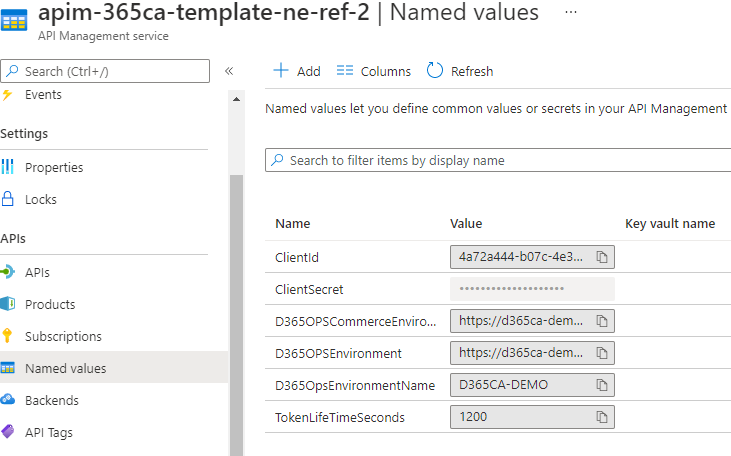Click the D365OPSEnvironment value URL field
The image size is (731, 456).
532,353
